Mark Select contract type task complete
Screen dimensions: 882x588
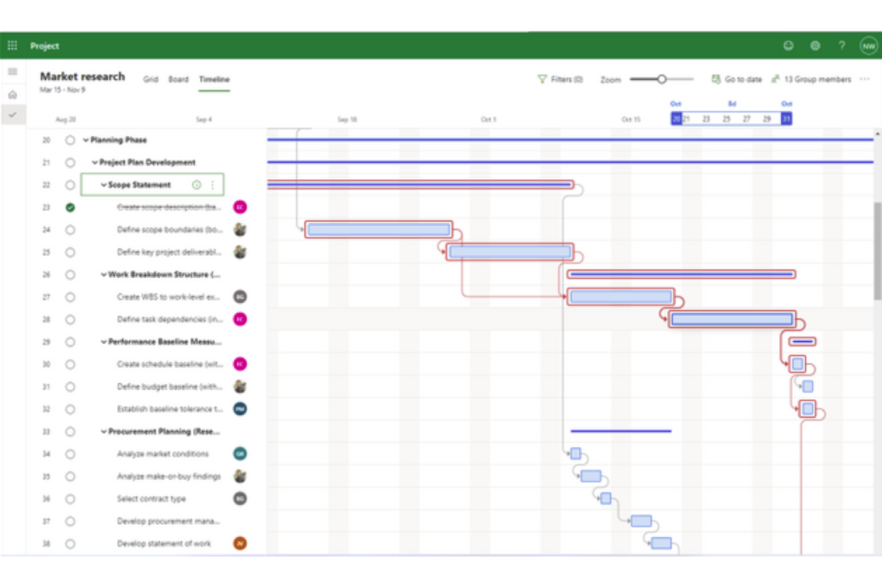(x=70, y=499)
